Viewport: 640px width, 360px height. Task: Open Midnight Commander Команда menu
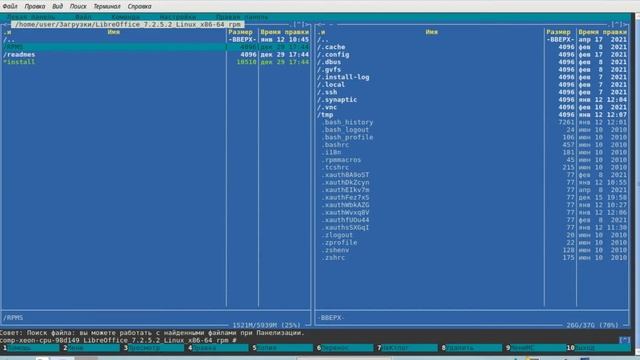click(126, 17)
